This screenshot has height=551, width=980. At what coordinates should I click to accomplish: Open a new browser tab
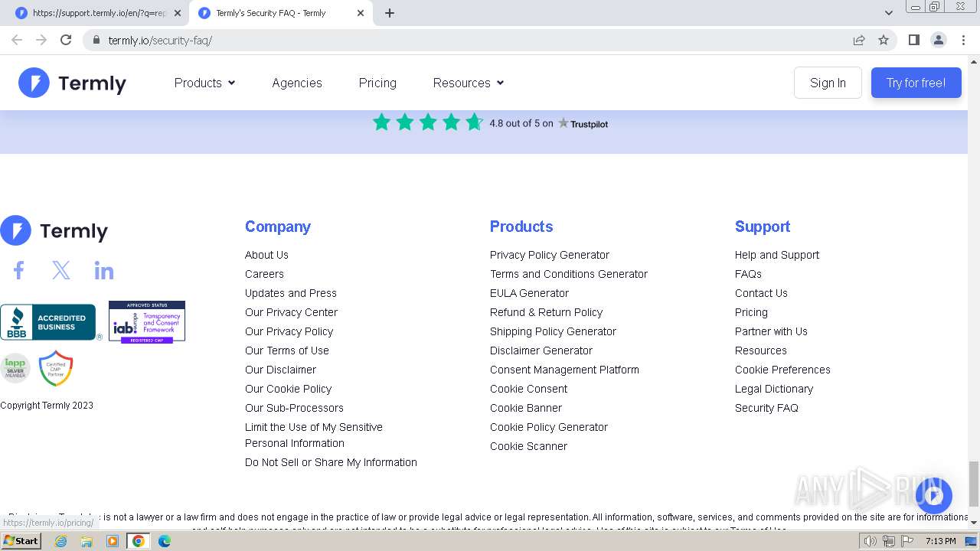[389, 13]
